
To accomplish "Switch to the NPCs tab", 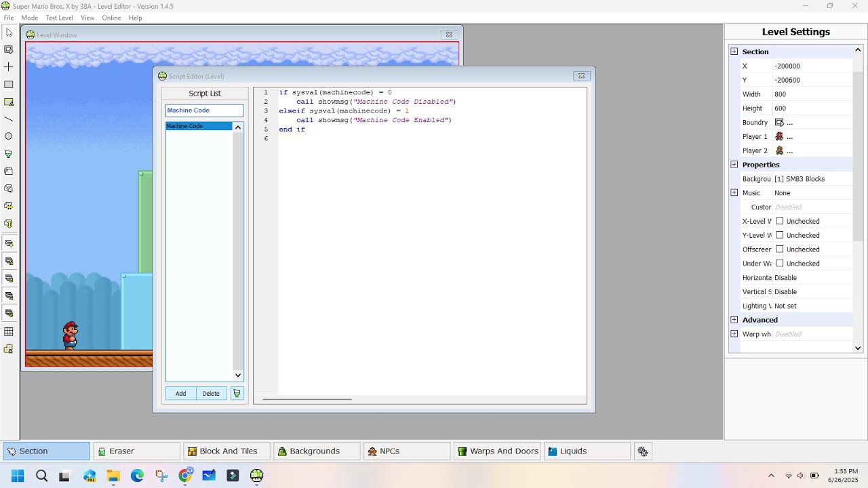I will point(407,451).
